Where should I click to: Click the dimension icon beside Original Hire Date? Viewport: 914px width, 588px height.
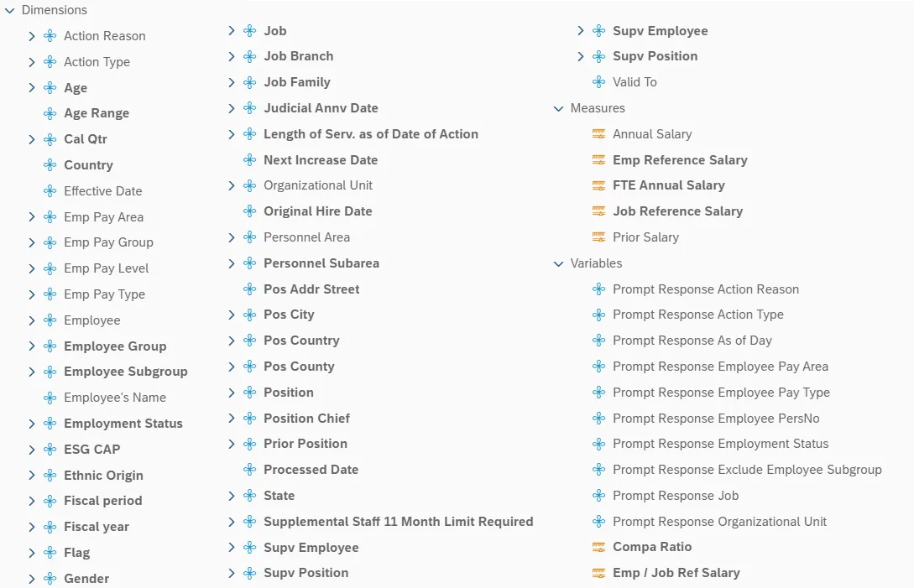click(x=249, y=211)
